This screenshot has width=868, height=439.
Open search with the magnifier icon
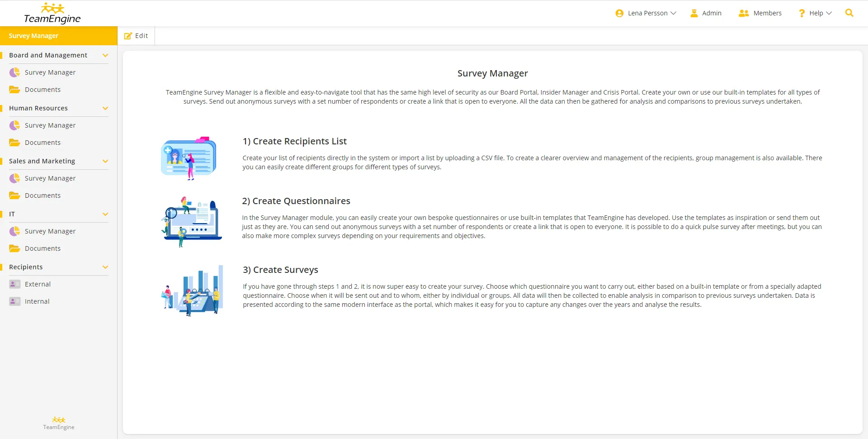849,13
